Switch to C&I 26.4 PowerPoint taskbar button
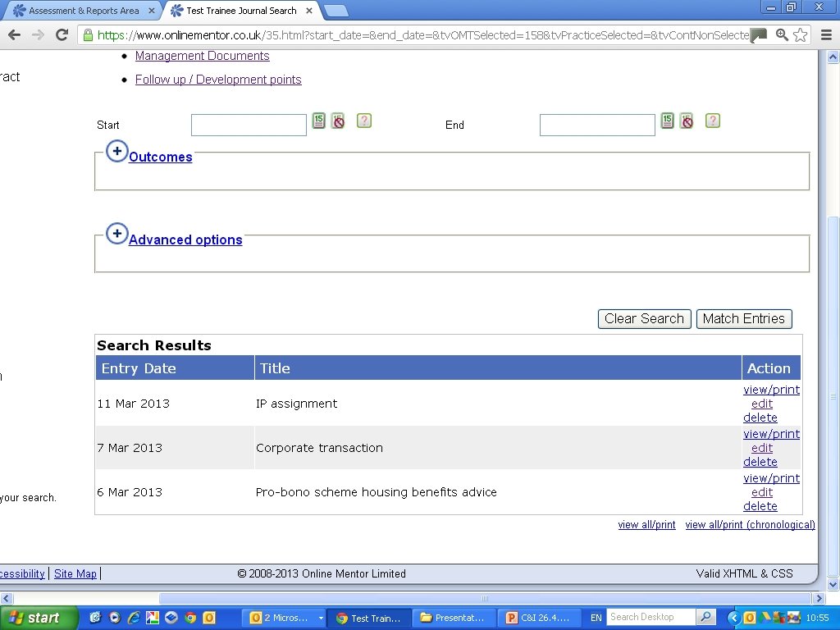 tap(538, 618)
